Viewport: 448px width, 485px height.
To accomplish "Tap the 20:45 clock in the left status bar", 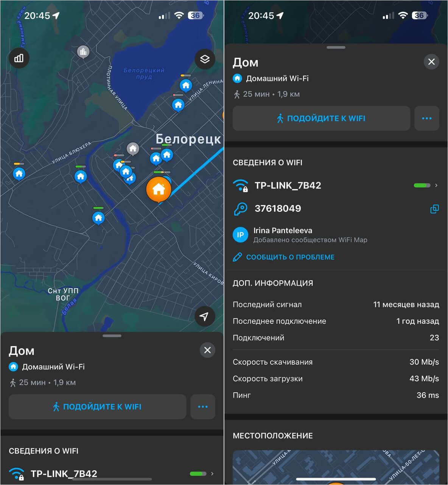I will pyautogui.click(x=37, y=16).
